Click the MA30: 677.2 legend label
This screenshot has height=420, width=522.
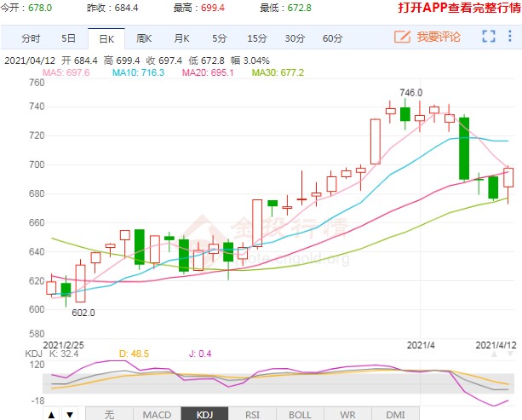coord(278,72)
